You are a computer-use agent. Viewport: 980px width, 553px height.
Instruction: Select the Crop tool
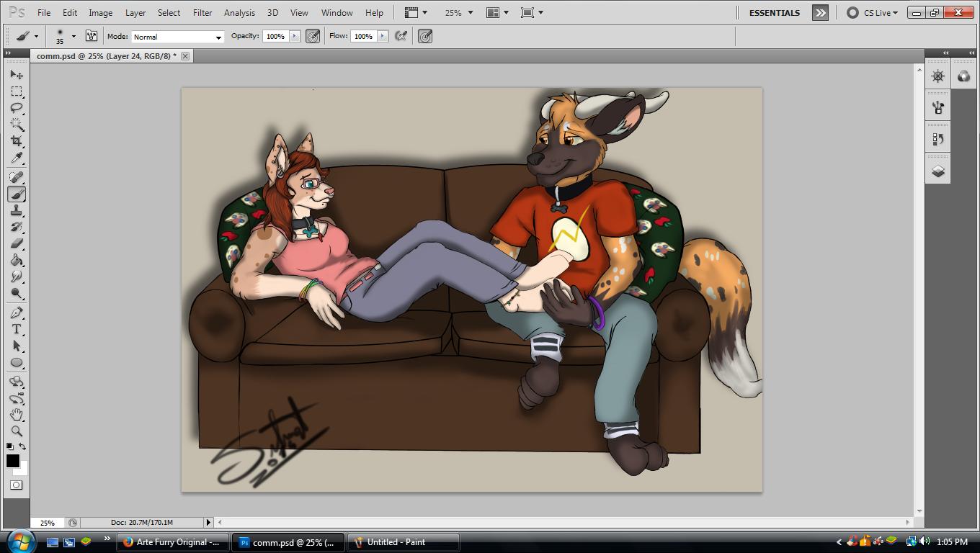(17, 140)
